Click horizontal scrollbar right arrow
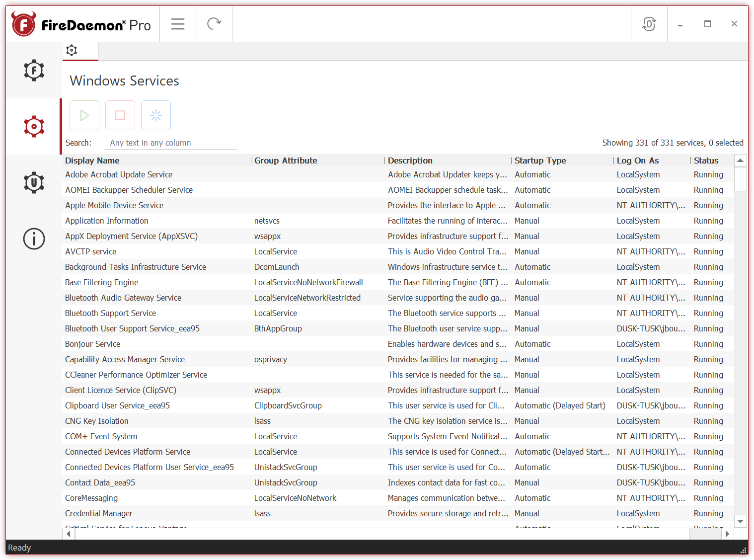Image resolution: width=754 pixels, height=560 pixels. point(727,534)
